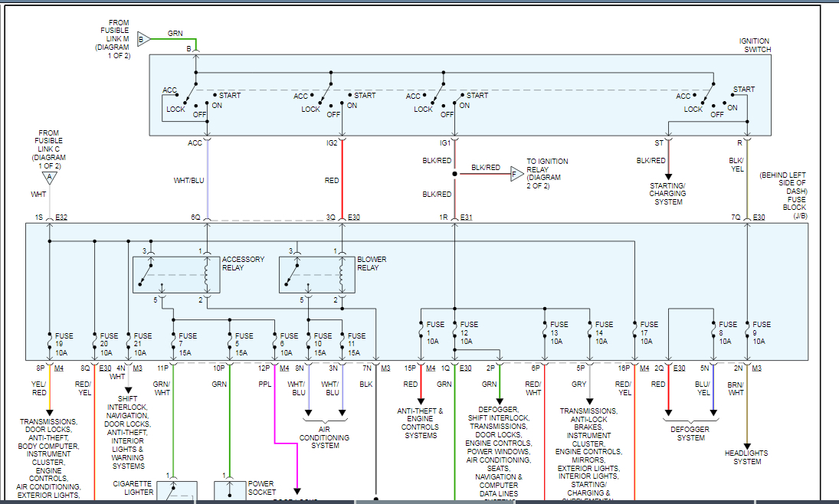
Task: Click the triangle connector labeled A
Action: [x=50, y=178]
